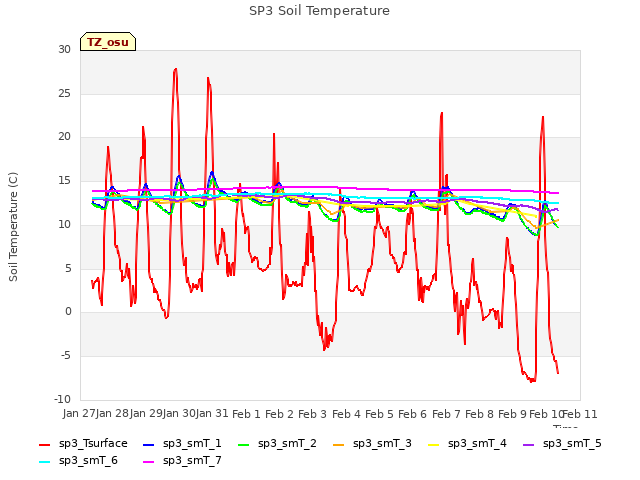Screen dimensions: 640x480
Task: Click the red sp3_Tsurface legend swatch
Action: pyautogui.click(x=44, y=444)
